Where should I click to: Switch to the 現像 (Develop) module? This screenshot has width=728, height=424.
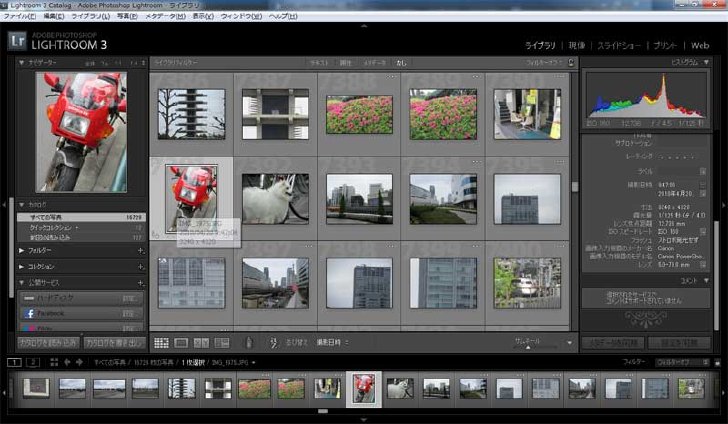tap(577, 46)
